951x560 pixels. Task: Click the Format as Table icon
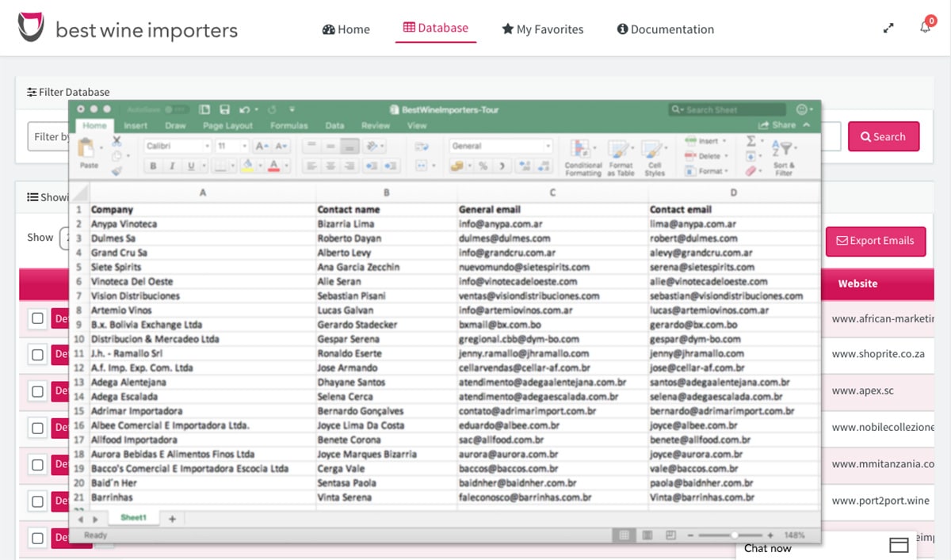pyautogui.click(x=621, y=151)
